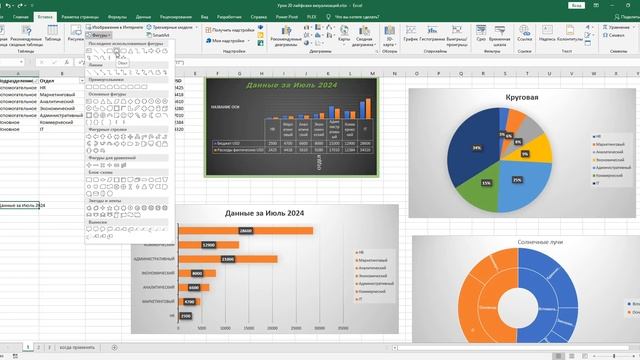Insert a График sparkline

pyautogui.click(x=410, y=33)
